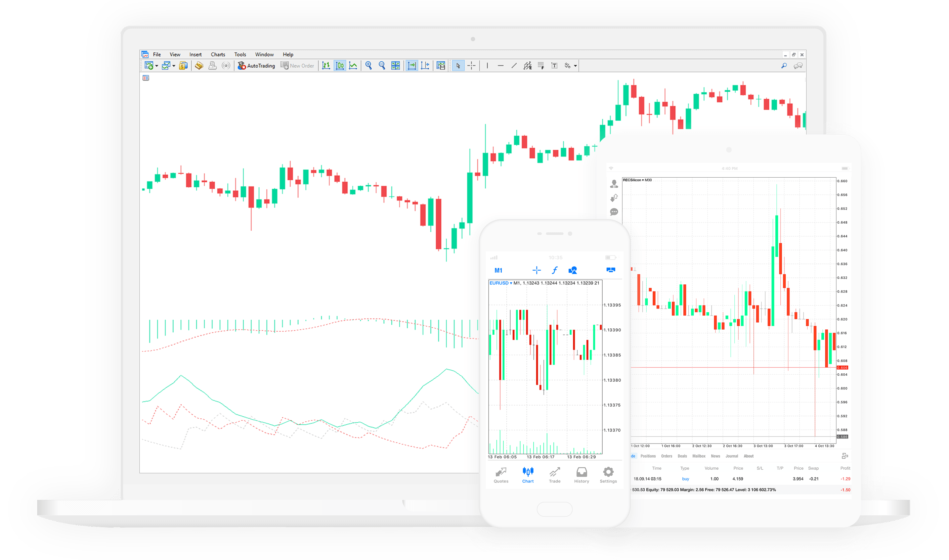Switch to line chart view
Screen dimensions: 949x560
[x=353, y=66]
